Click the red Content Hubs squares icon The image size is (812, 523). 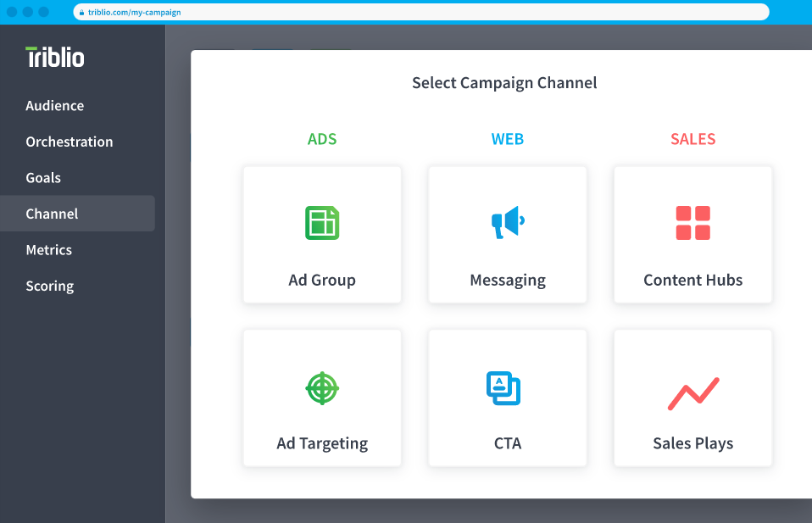point(692,223)
